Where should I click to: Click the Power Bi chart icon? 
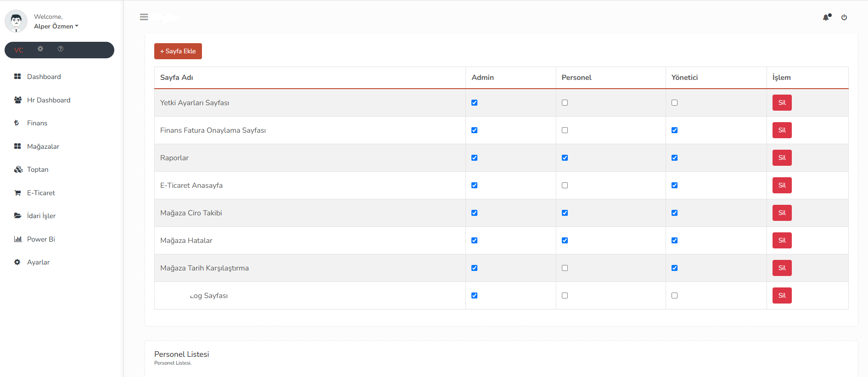[17, 239]
